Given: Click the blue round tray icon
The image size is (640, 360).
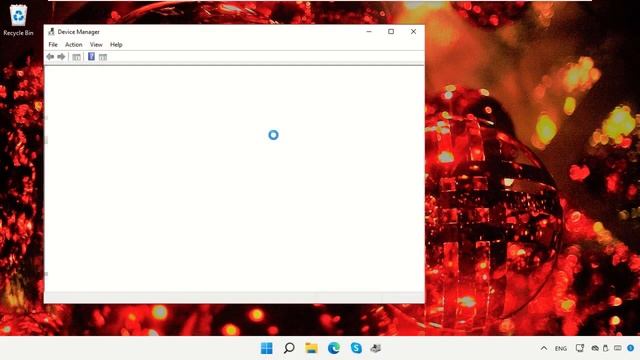Looking at the screenshot, I should coord(631,348).
